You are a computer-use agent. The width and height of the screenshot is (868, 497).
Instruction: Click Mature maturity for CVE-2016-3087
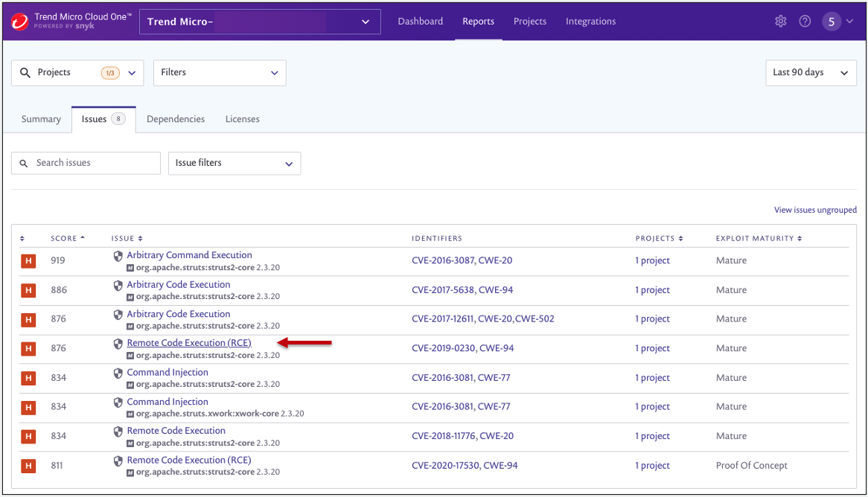point(731,260)
